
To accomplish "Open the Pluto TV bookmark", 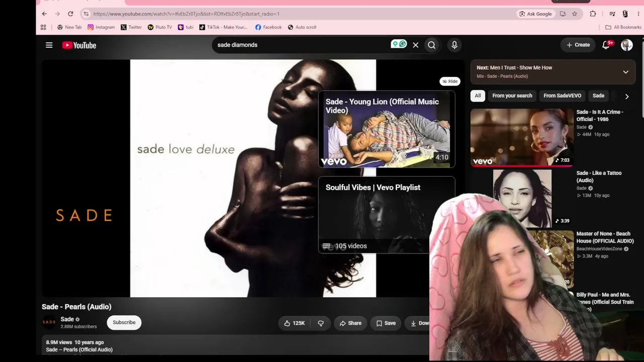I will point(159,27).
